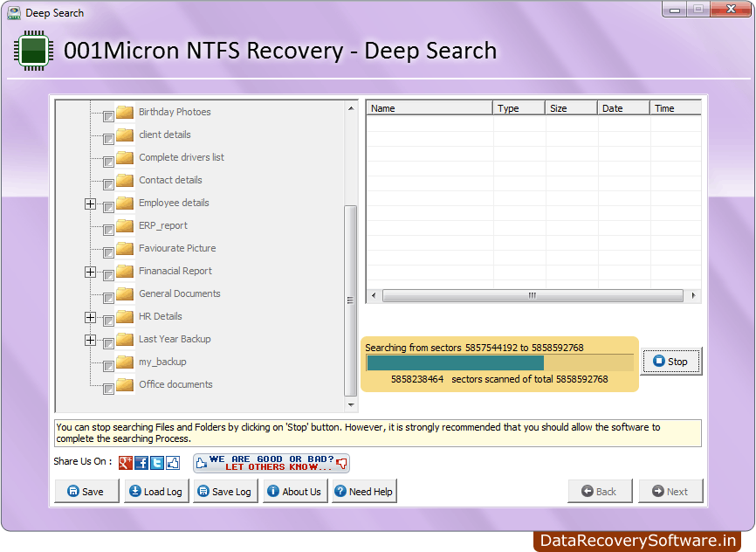Check the Employee details checkbox

click(108, 208)
